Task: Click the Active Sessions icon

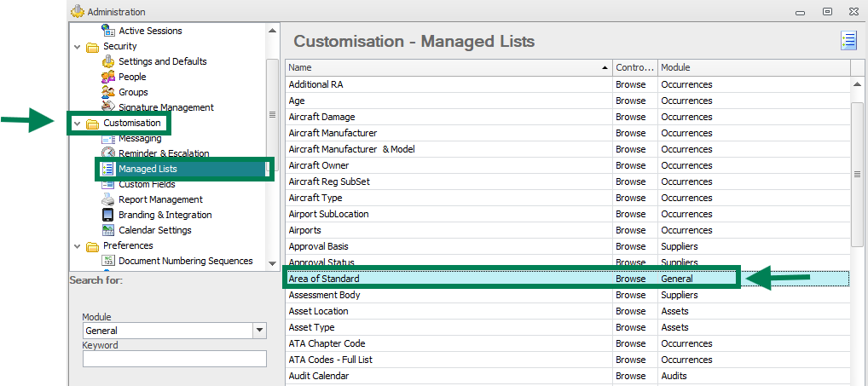Action: click(x=108, y=31)
